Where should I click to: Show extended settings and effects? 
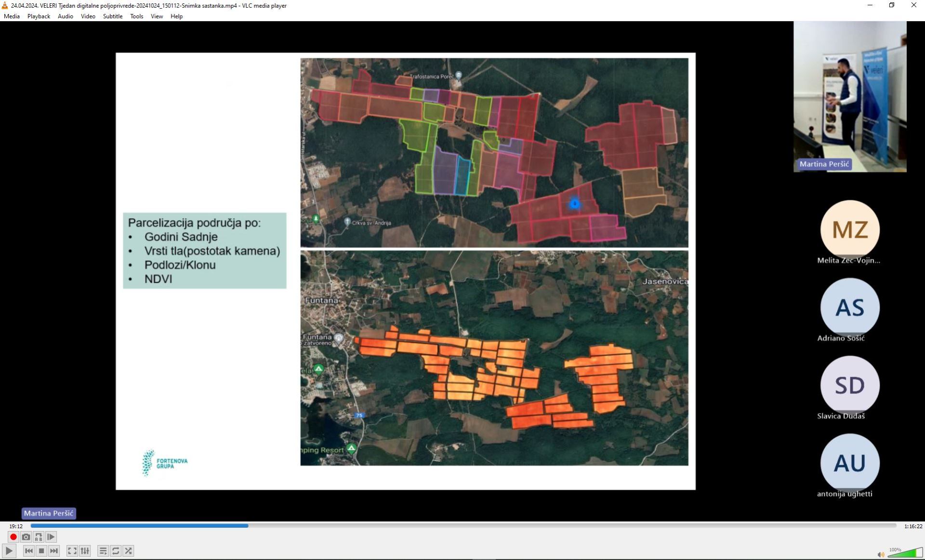coord(85,551)
